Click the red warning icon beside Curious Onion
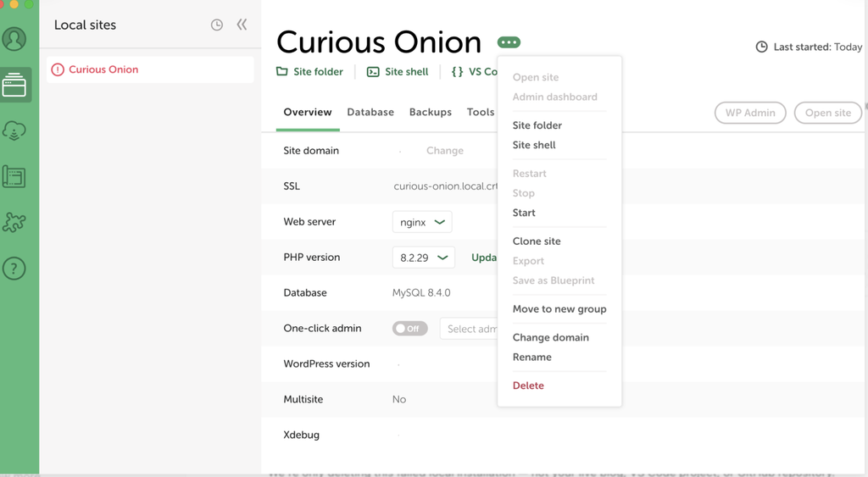This screenshot has height=477, width=868. click(x=58, y=69)
